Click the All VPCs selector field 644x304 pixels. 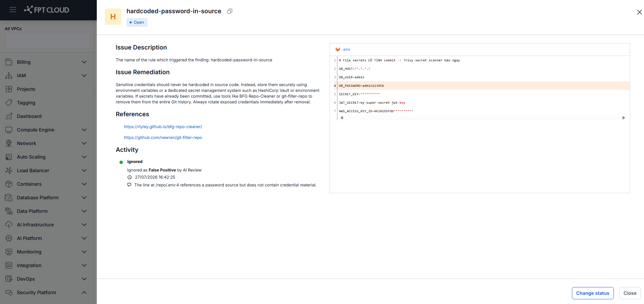point(47,40)
